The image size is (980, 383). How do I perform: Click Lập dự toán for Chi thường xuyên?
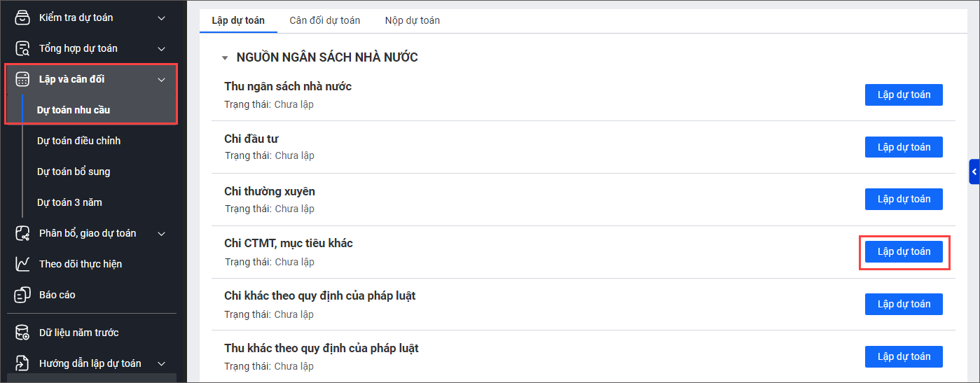(x=904, y=200)
